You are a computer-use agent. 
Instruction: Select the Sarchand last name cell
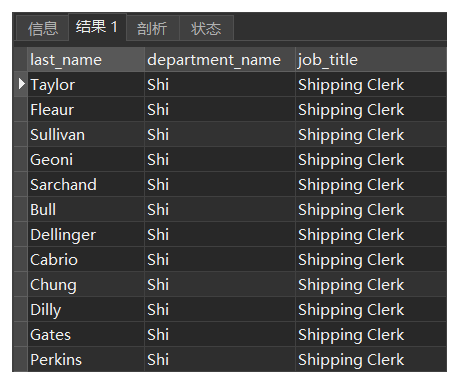tap(86, 185)
